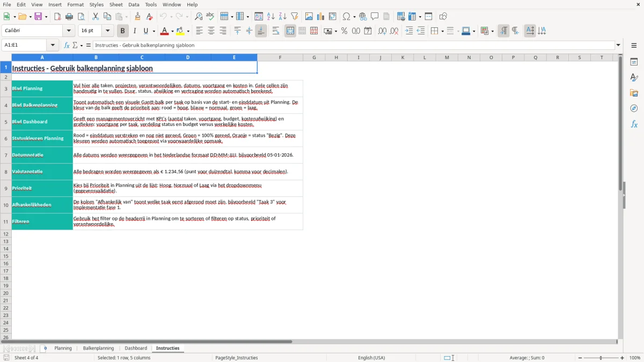Align cell content to bottom
The image size is (644, 362).
261,31
